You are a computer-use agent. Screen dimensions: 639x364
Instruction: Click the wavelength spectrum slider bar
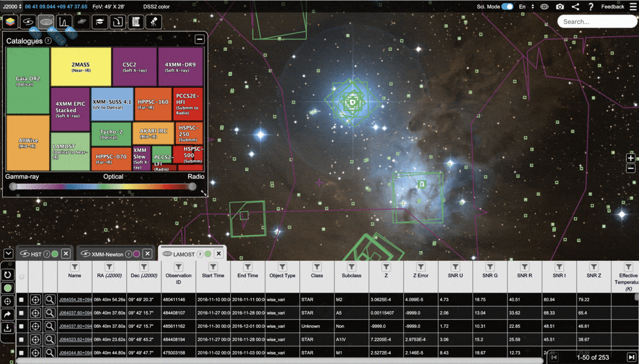[102, 187]
